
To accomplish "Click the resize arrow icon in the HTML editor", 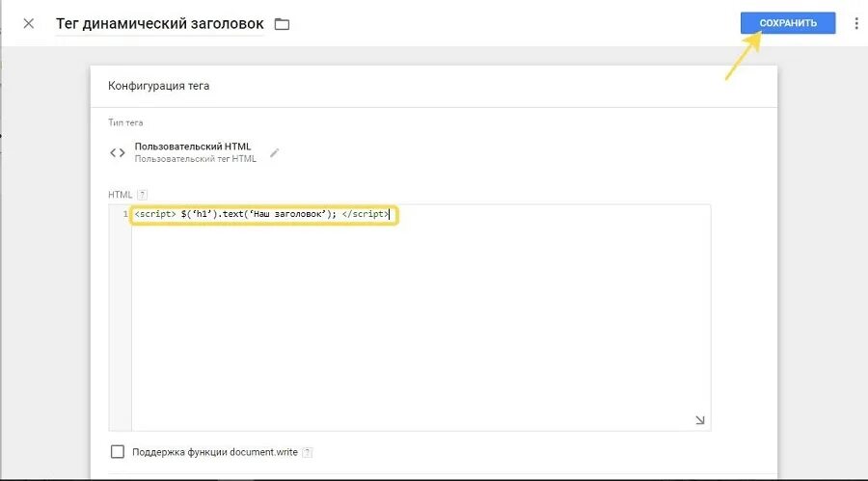I will pos(700,420).
